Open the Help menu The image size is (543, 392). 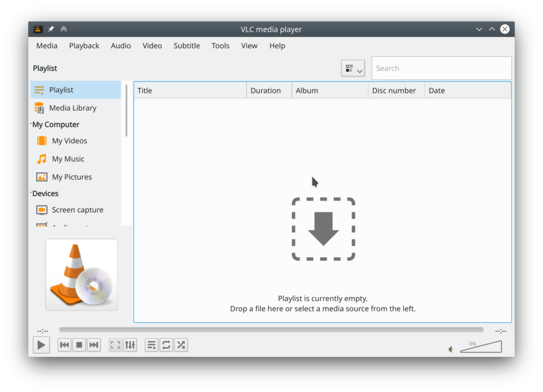[277, 46]
